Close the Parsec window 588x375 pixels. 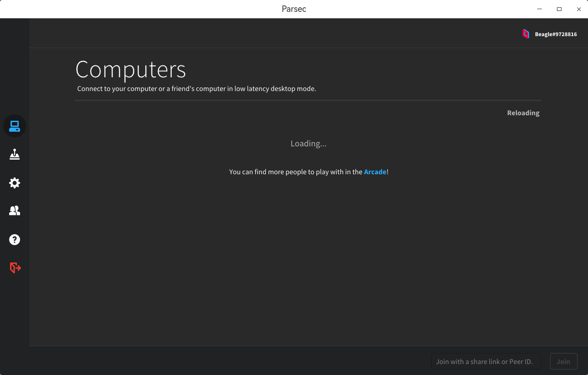coord(578,9)
